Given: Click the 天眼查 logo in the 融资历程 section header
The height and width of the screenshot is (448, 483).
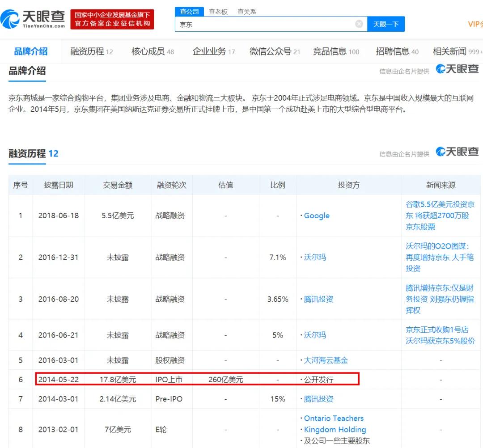Looking at the screenshot, I should pos(457,152).
